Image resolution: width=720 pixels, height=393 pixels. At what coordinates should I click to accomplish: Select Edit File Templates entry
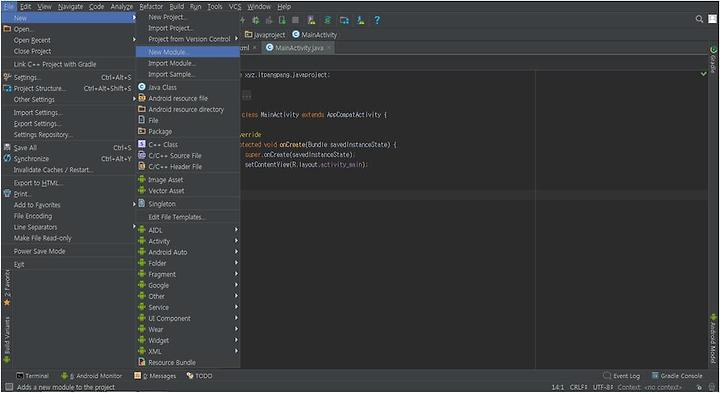188,217
